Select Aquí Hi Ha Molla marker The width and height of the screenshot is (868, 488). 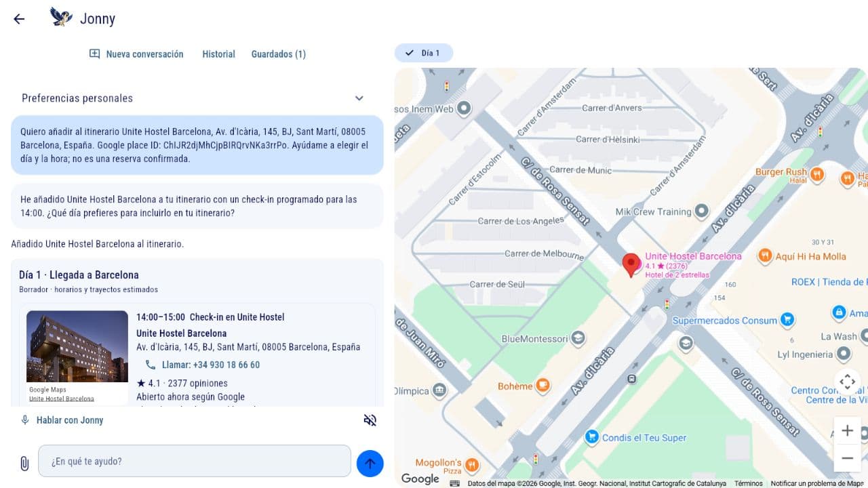click(765, 256)
